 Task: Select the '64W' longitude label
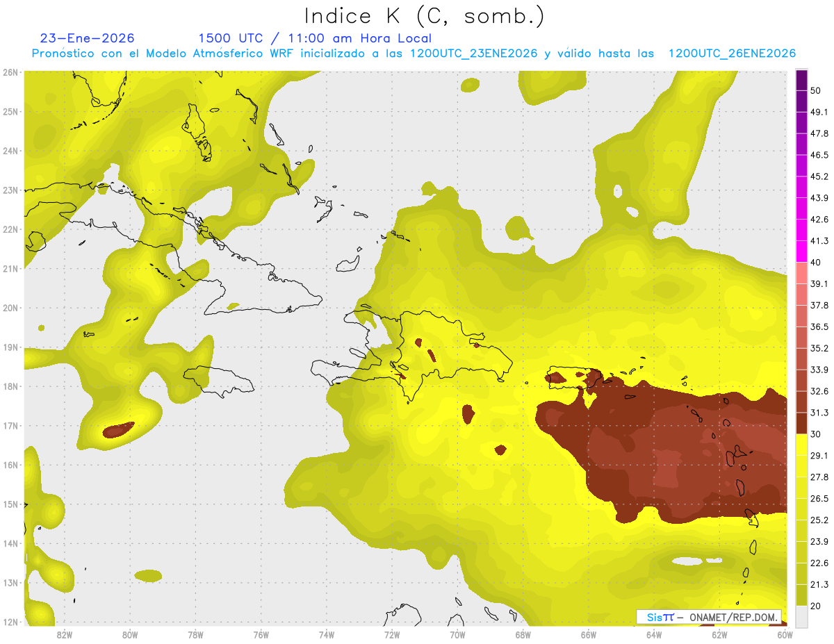[x=654, y=635]
